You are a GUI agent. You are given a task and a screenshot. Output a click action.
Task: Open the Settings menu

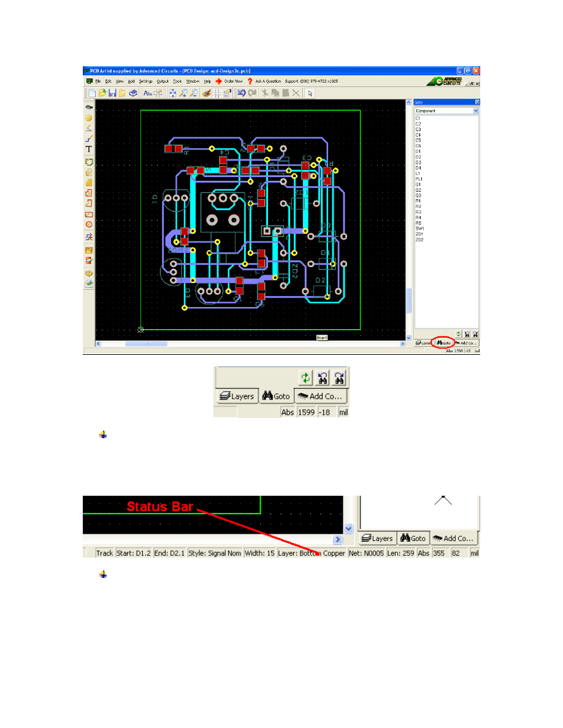tap(145, 81)
